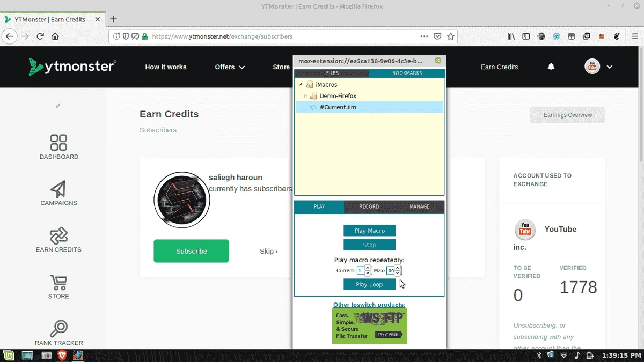
Task: Toggle Firefox sidebar icon
Action: 526,36
